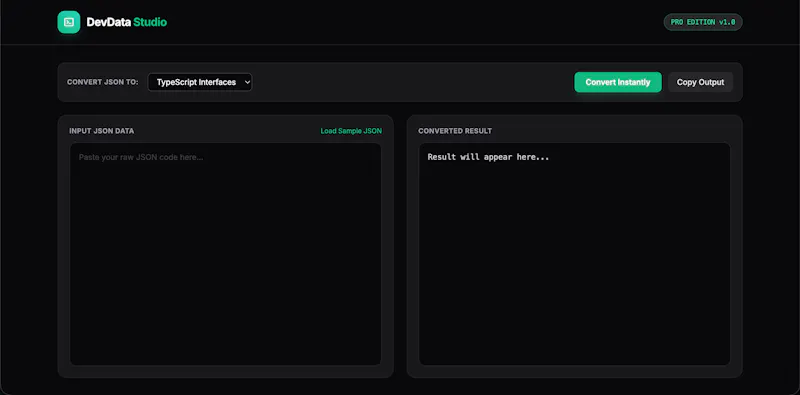Click the Copy Output button

pyautogui.click(x=700, y=82)
